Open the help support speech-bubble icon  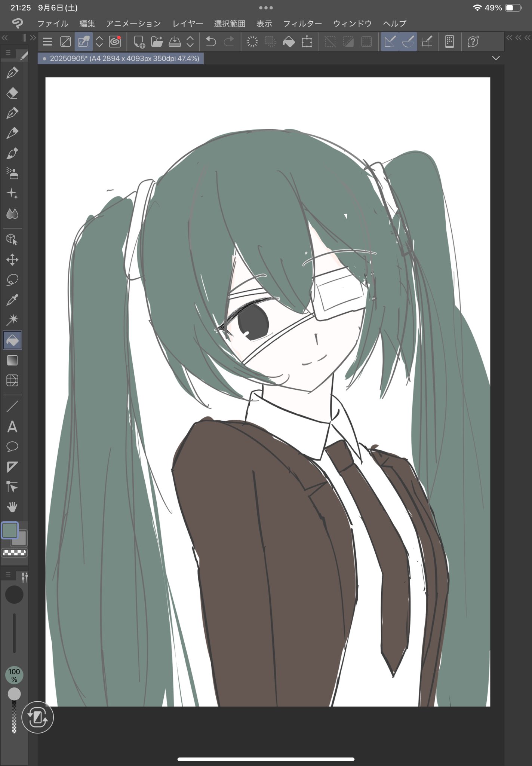[x=473, y=42]
